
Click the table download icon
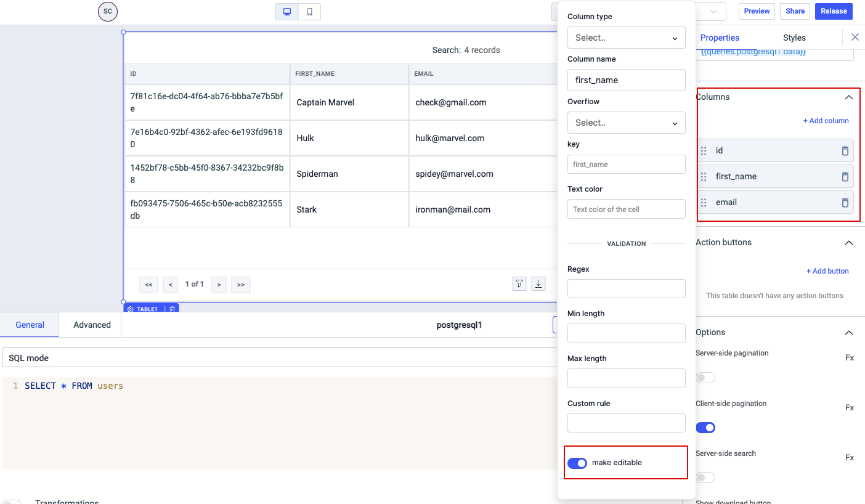[538, 284]
